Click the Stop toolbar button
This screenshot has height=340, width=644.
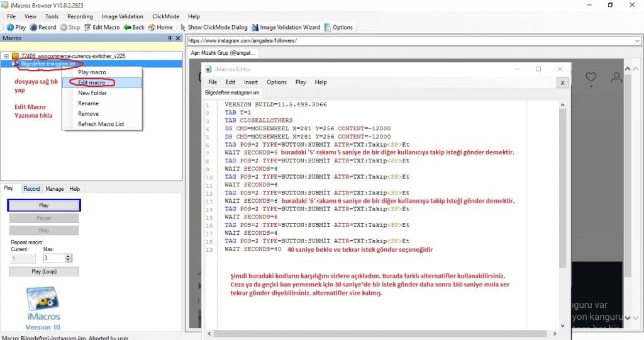[x=70, y=28]
